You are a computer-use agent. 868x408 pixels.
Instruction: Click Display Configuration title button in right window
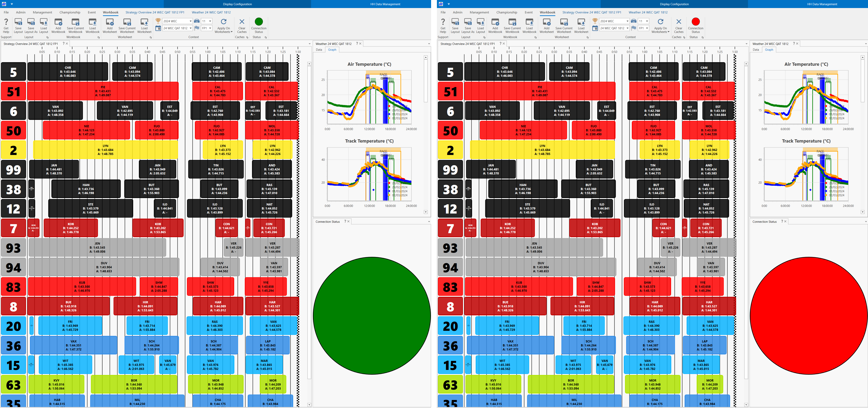tap(674, 4)
